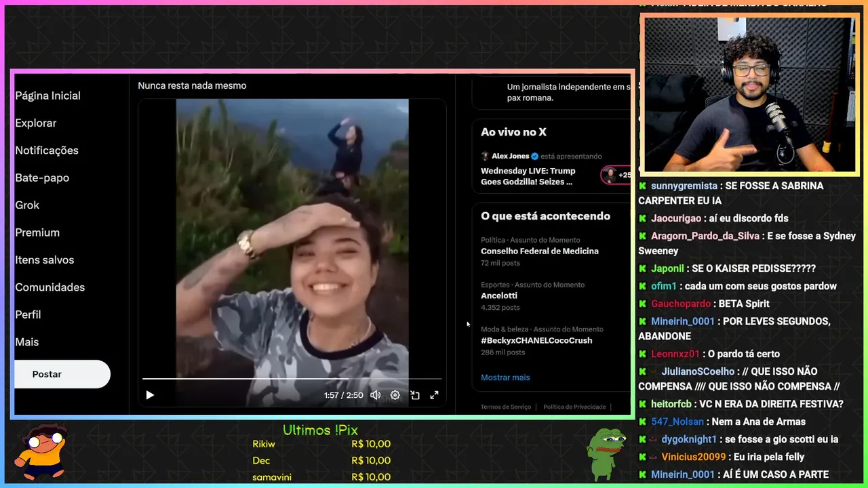Click chat username Aragorn_Pardo_da_Silva
The image size is (868, 488).
point(705,236)
